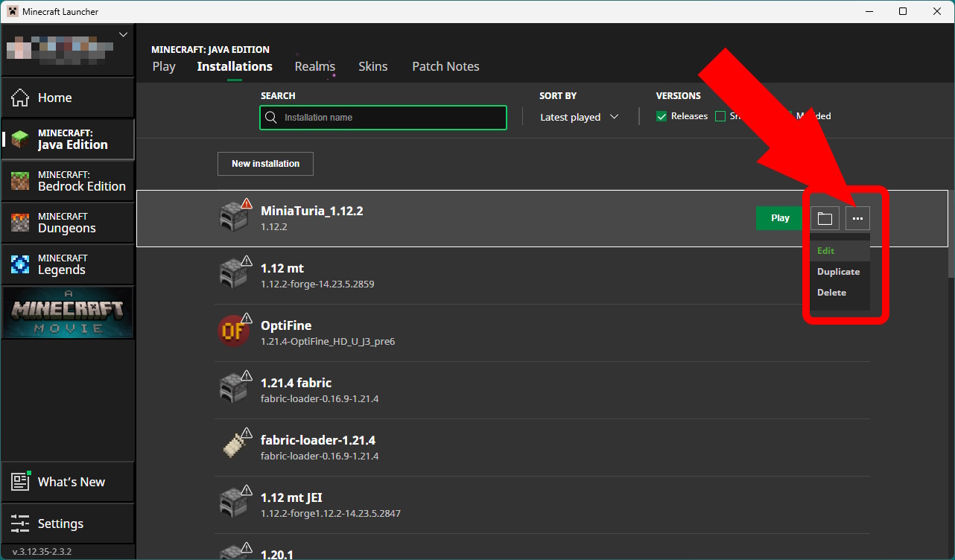Image resolution: width=955 pixels, height=560 pixels.
Task: Open Minecraft Dungeons from the sidebar
Action: [x=68, y=223]
